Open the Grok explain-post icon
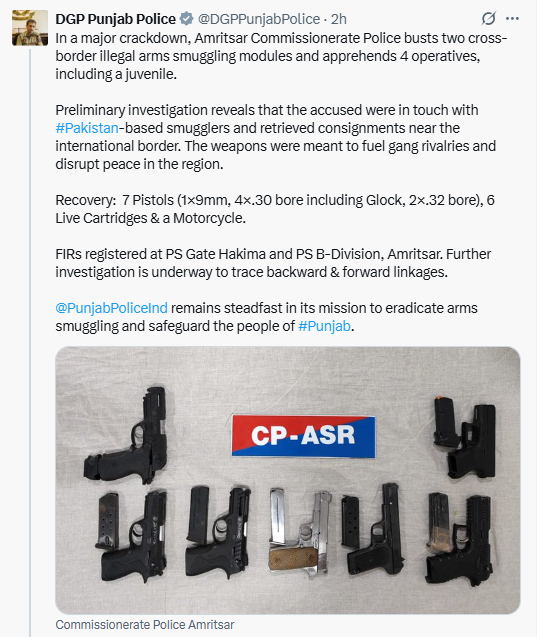 488,19
